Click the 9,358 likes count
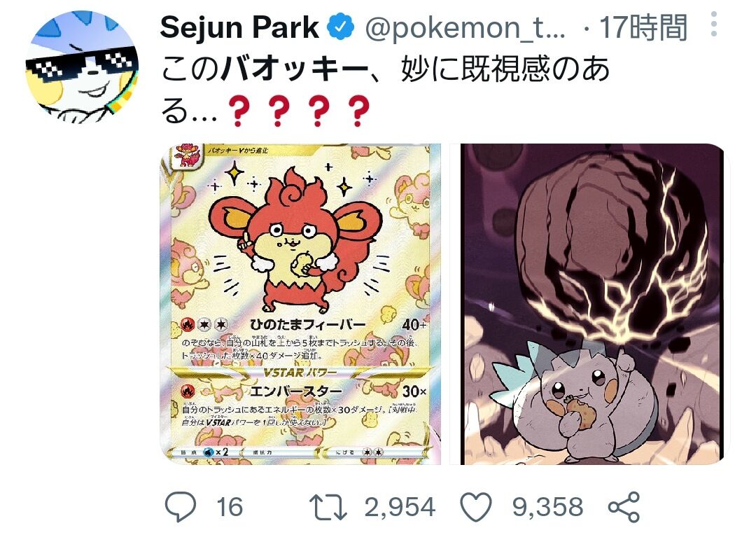 pos(547,507)
